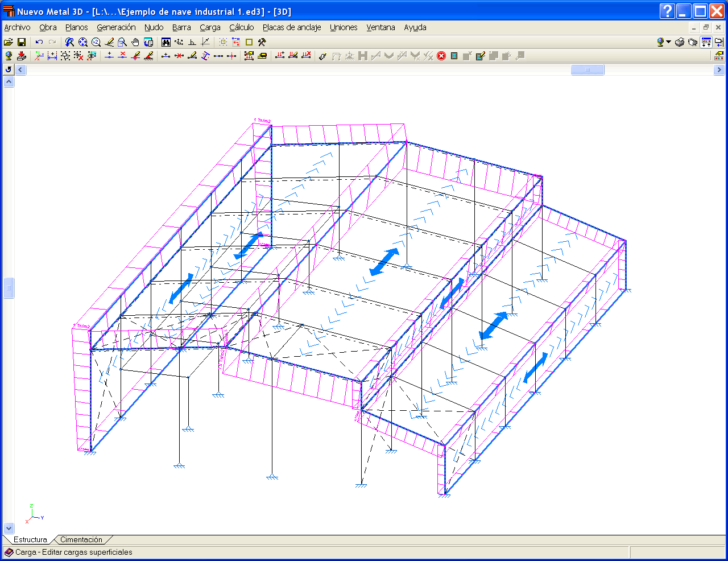Click the vertical scrollbar thumb on the left
This screenshot has width=728, height=561.
[9, 288]
